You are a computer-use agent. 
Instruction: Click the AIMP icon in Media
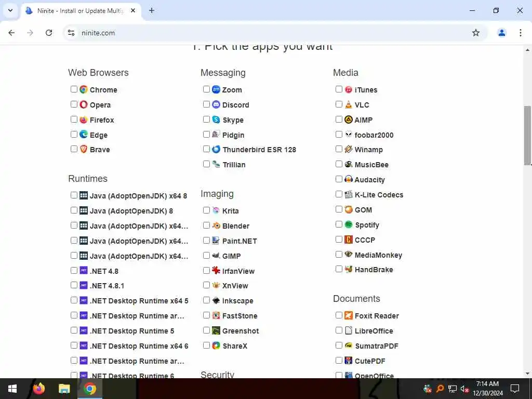[349, 119]
